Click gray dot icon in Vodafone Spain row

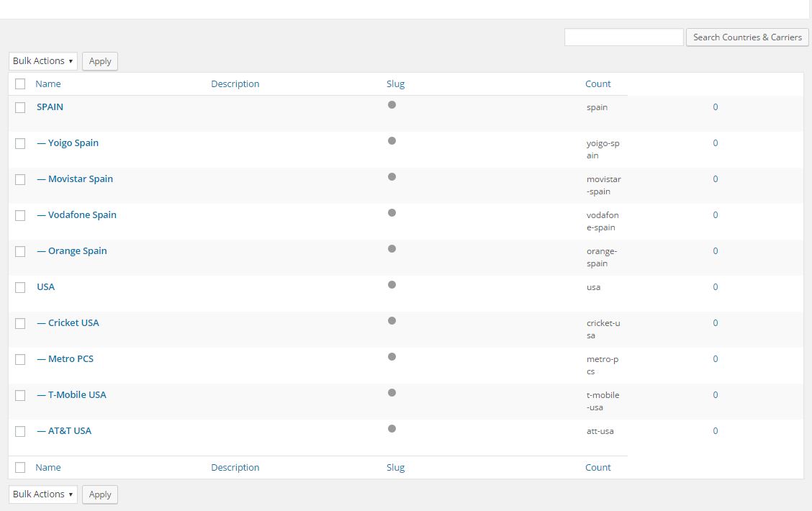pos(392,213)
